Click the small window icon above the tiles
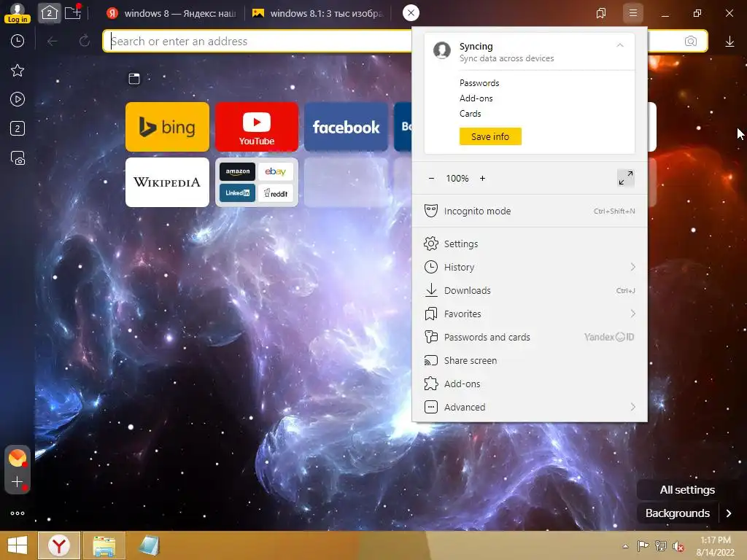This screenshot has width=747, height=560. (134, 79)
